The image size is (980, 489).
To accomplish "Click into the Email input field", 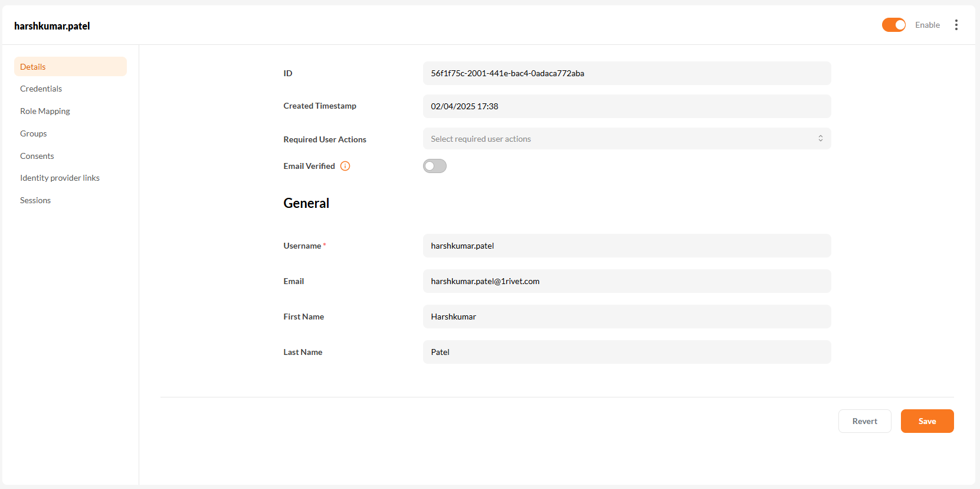I will 627,281.
